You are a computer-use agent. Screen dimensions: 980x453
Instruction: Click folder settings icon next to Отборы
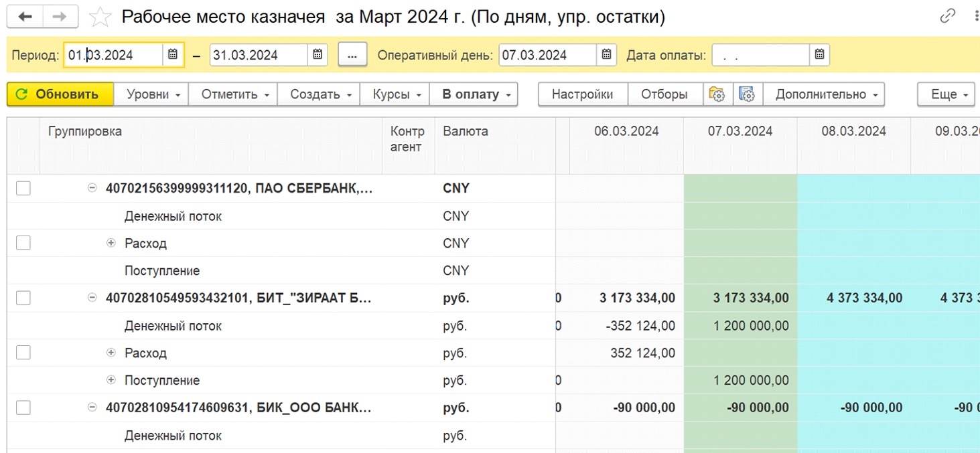coord(717,94)
